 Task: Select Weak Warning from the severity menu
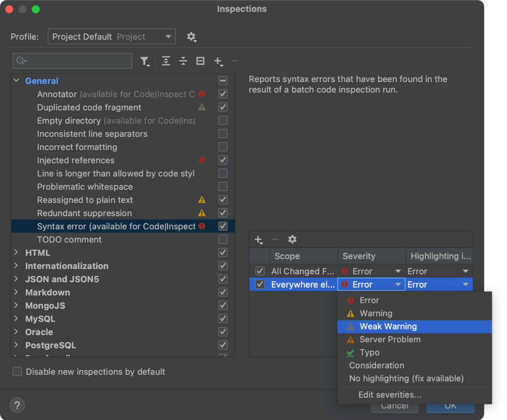tap(388, 326)
